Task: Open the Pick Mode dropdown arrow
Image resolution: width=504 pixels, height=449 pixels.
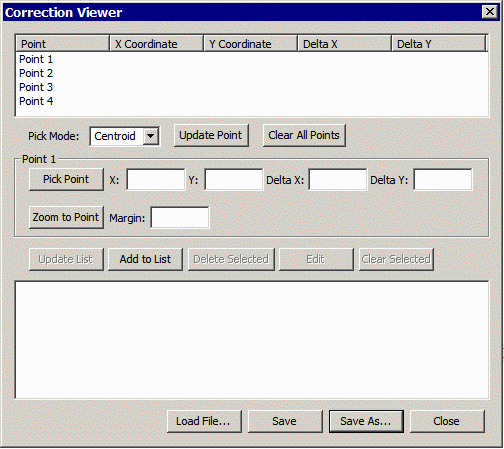Action: click(150, 136)
